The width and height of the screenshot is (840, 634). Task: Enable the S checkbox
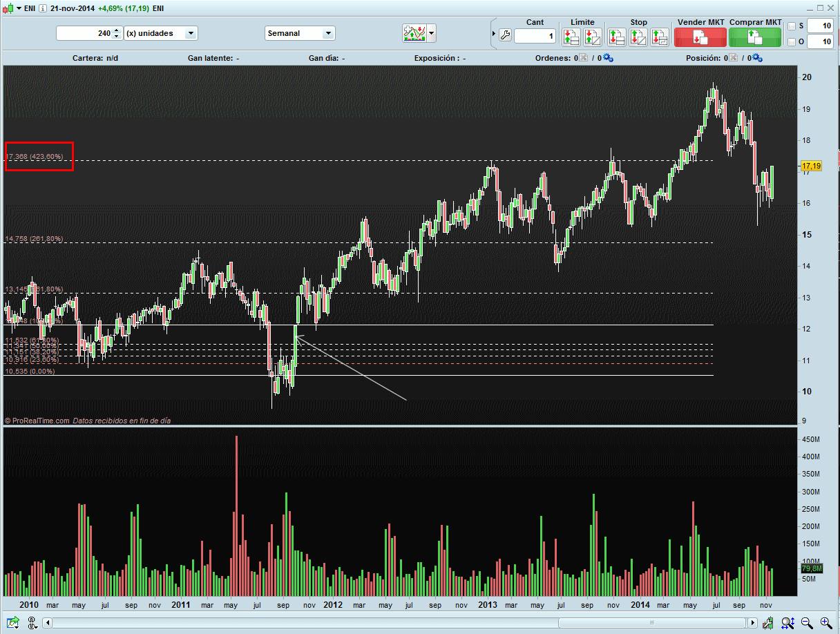click(792, 26)
